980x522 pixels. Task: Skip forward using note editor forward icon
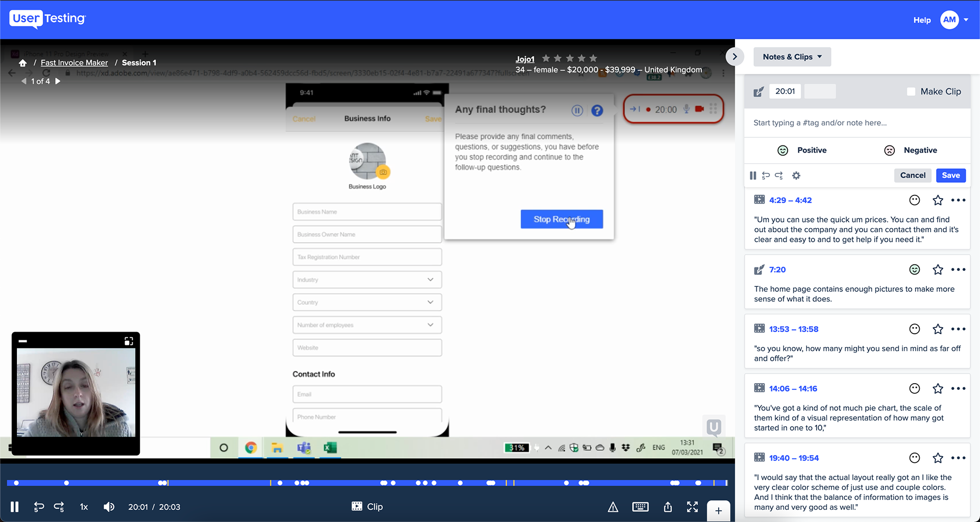pyautogui.click(x=779, y=176)
